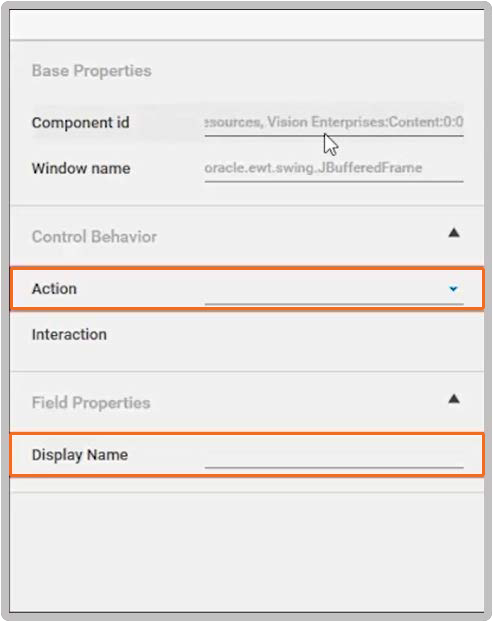Click the Window name value field
The image size is (493, 622).
pos(334,169)
